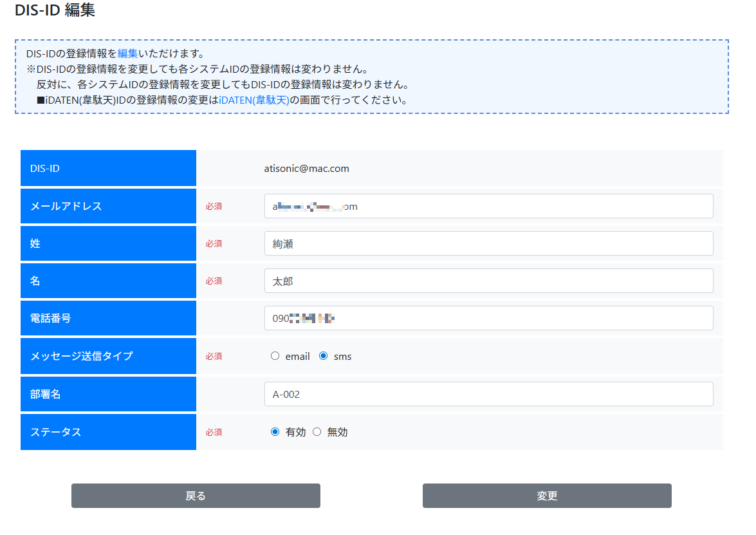Select the email message type radio button

pos(275,356)
